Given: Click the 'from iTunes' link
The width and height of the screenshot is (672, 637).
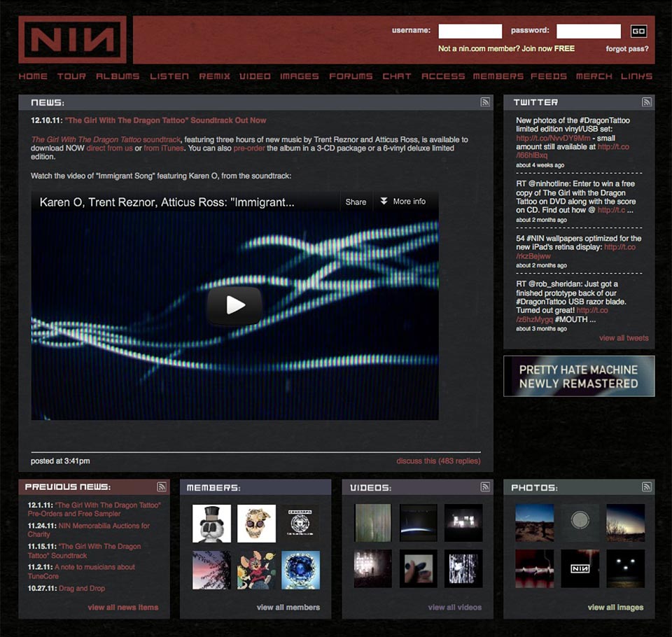Looking at the screenshot, I should coord(164,148).
